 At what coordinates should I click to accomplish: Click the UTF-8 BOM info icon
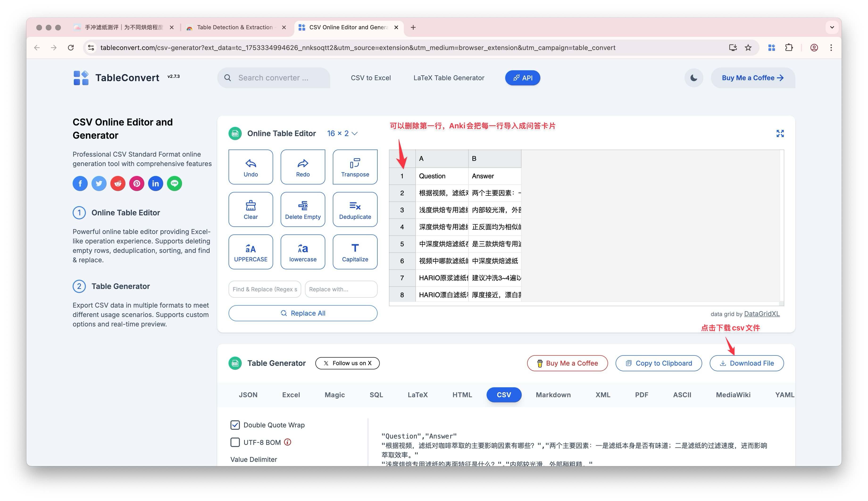[x=288, y=442]
